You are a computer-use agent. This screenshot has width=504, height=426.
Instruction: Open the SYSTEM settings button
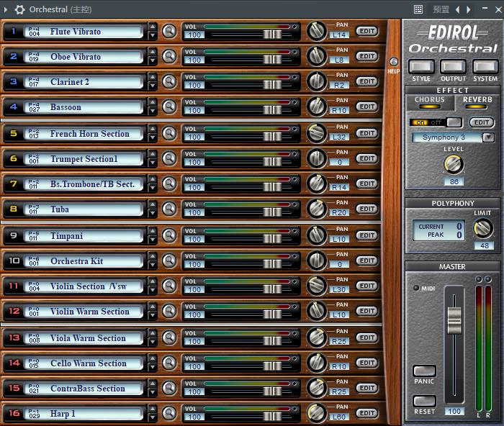coord(485,67)
